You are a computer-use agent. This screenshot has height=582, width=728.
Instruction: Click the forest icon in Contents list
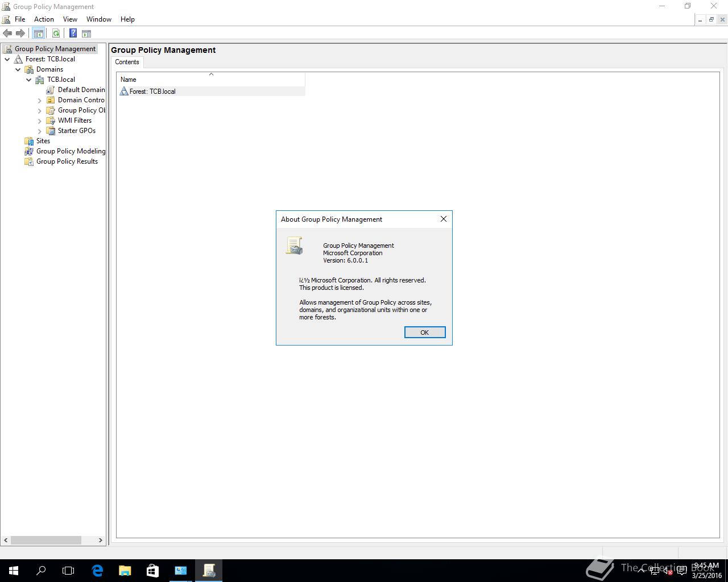(124, 91)
